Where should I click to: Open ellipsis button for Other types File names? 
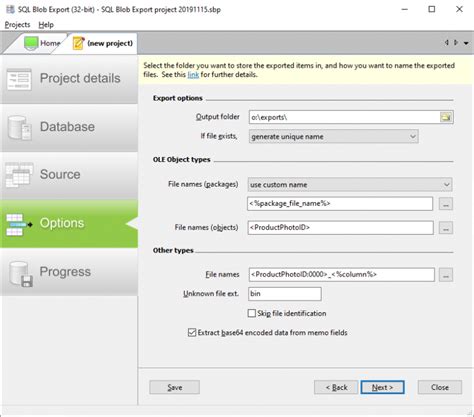(446, 275)
